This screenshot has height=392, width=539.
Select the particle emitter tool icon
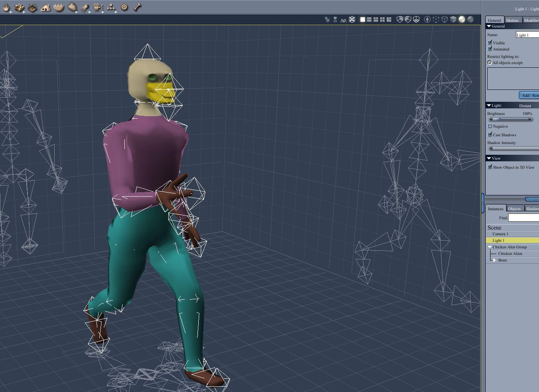click(112, 7)
